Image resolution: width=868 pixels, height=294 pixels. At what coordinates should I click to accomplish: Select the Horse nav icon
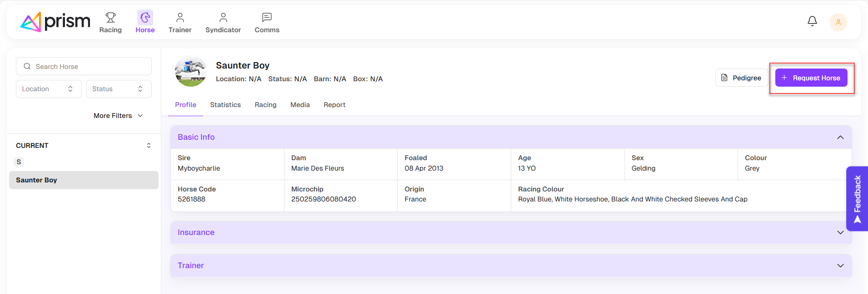coord(145,18)
